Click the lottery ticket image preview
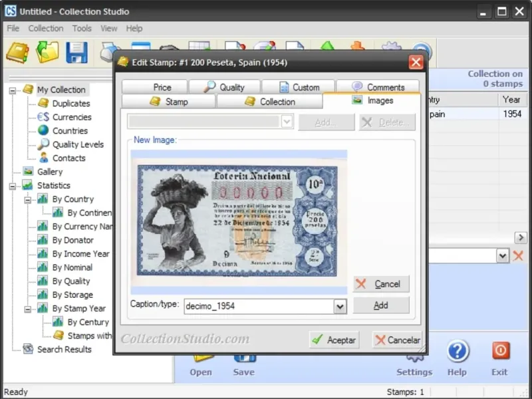 point(237,221)
